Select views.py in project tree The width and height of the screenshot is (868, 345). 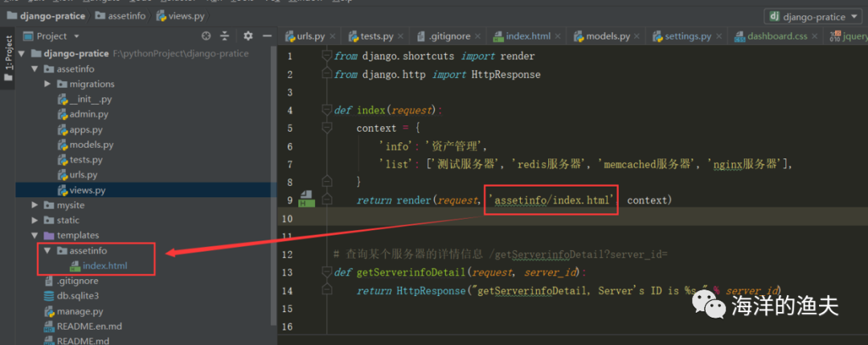[81, 191]
